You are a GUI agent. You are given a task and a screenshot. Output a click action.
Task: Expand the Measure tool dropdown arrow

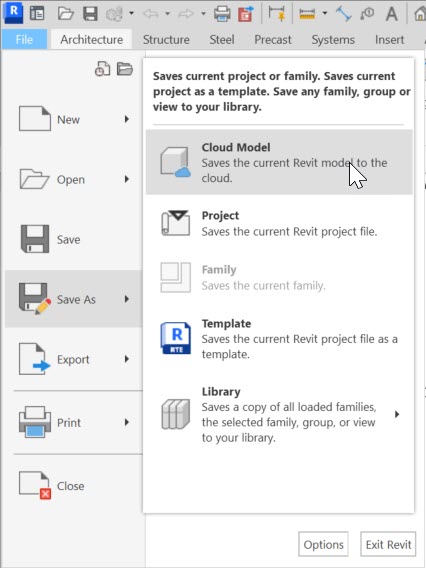coord(325,14)
